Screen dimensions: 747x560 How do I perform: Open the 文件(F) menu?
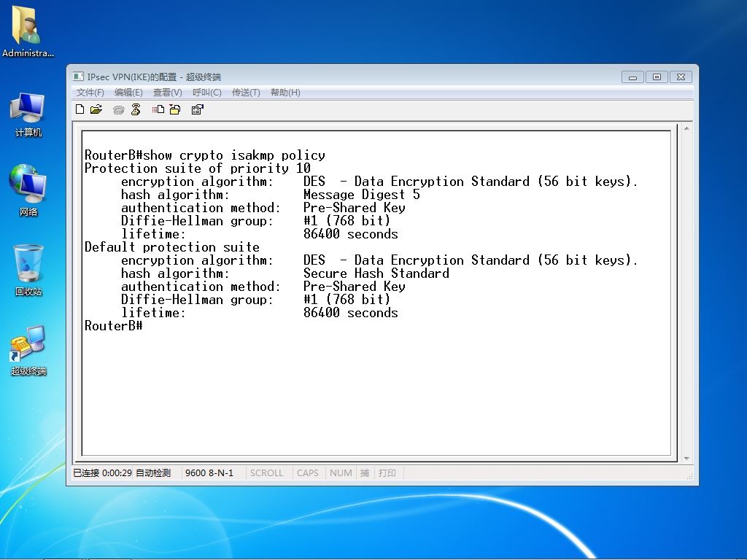pyautogui.click(x=90, y=93)
